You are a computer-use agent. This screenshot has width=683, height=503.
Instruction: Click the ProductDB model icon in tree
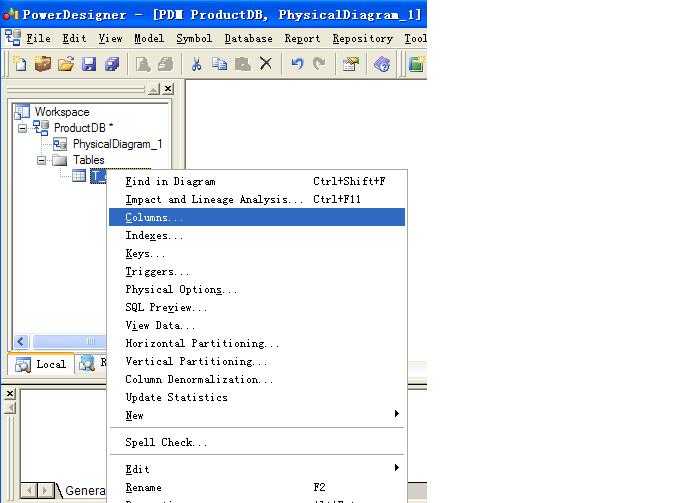pos(41,128)
